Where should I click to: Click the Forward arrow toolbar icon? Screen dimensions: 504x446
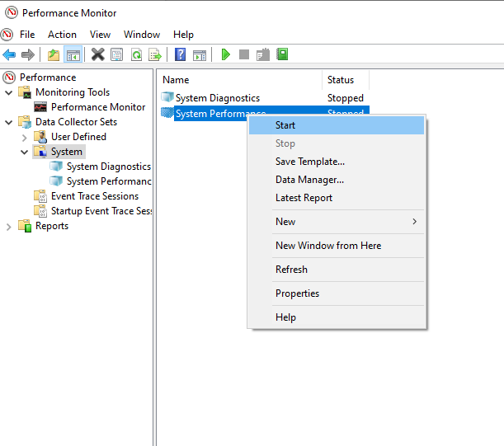click(28, 54)
